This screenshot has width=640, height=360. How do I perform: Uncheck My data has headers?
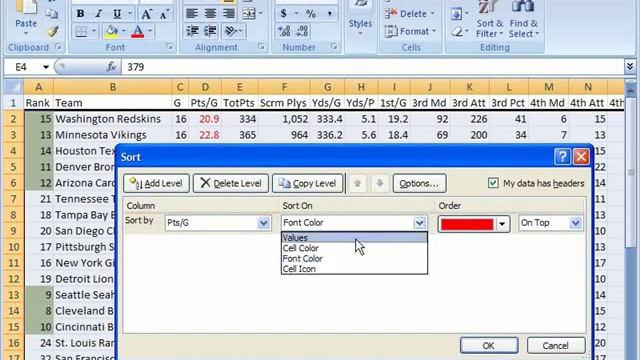(x=493, y=183)
